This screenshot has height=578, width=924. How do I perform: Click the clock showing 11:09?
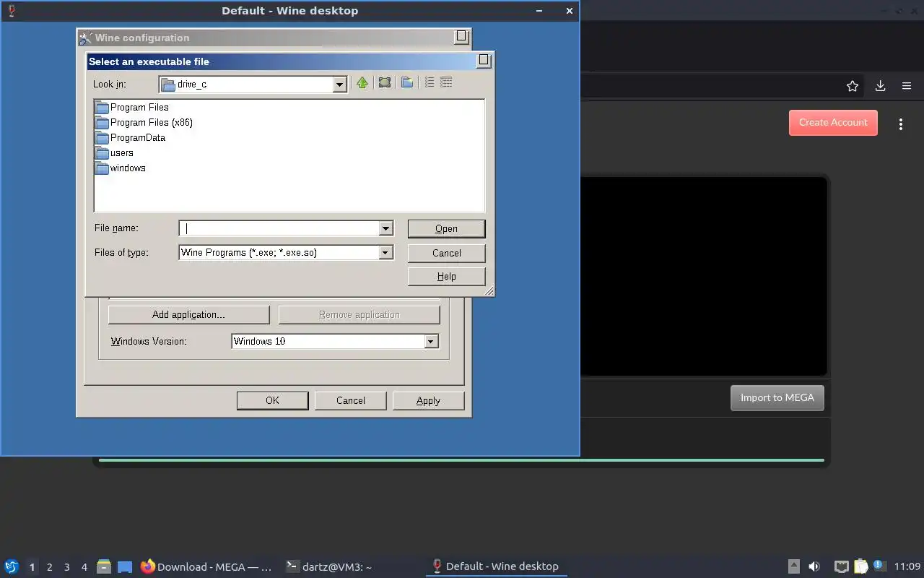click(907, 566)
